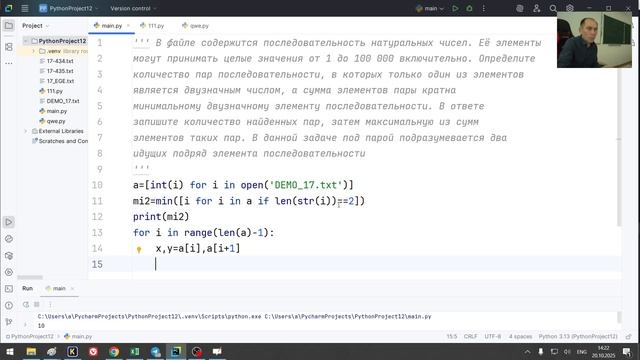
Task: Click the intention lightbulb on line 14
Action: pos(139,249)
